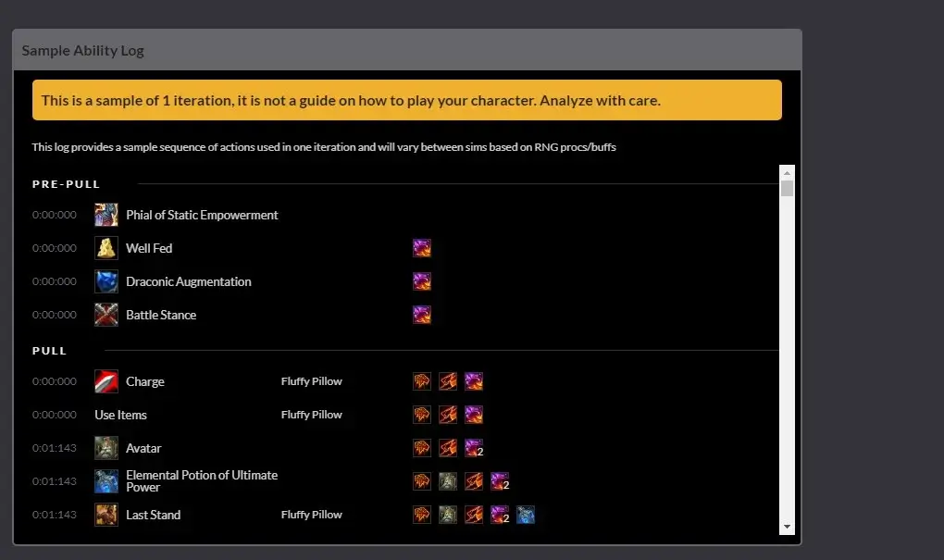Select the Last Stand ability icon
This screenshot has height=560, width=944.
(106, 514)
